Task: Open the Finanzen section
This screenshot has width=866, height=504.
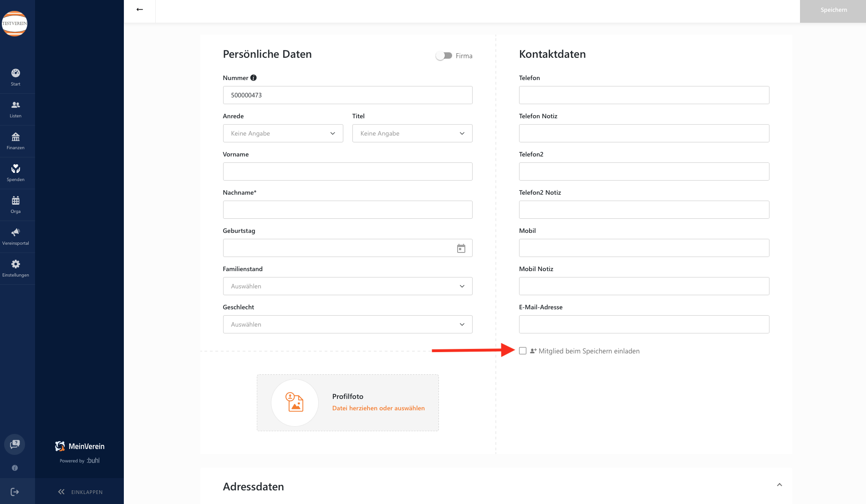Action: 15,141
